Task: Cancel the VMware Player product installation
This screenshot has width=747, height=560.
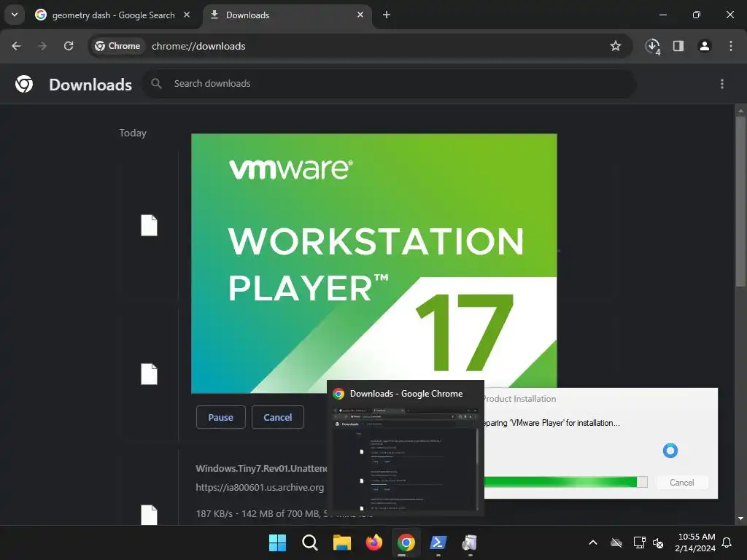Action: point(682,483)
